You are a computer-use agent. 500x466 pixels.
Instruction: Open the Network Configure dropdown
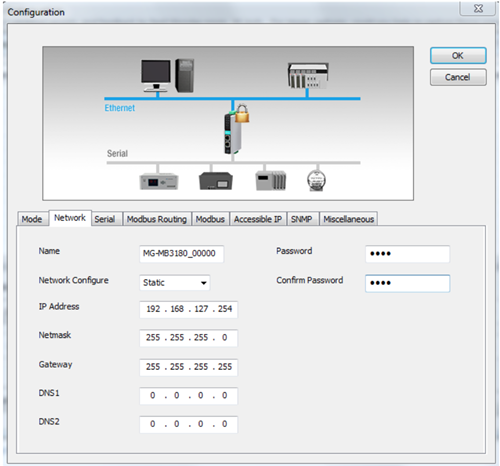pos(175,283)
